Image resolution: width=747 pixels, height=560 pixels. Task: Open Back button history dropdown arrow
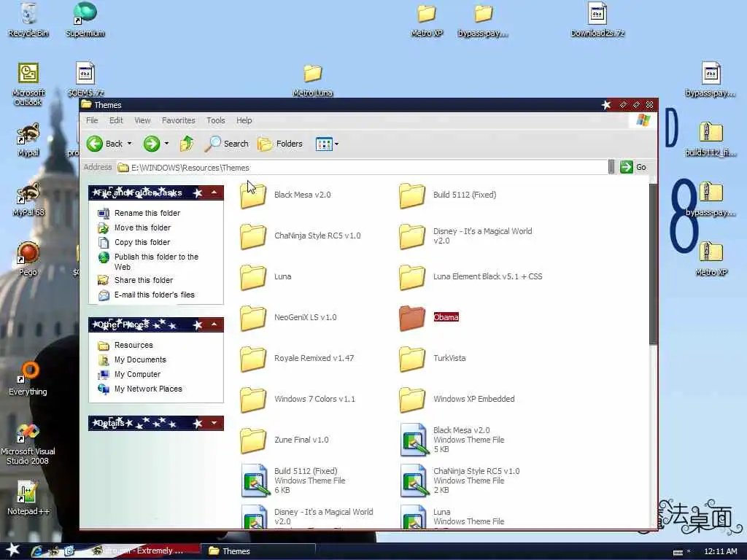pyautogui.click(x=130, y=144)
